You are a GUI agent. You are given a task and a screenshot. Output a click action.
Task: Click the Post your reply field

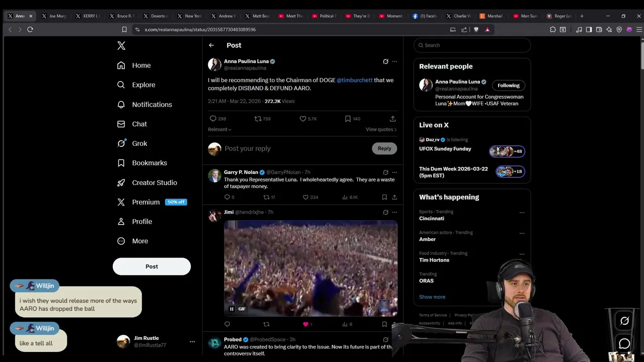[296, 148]
